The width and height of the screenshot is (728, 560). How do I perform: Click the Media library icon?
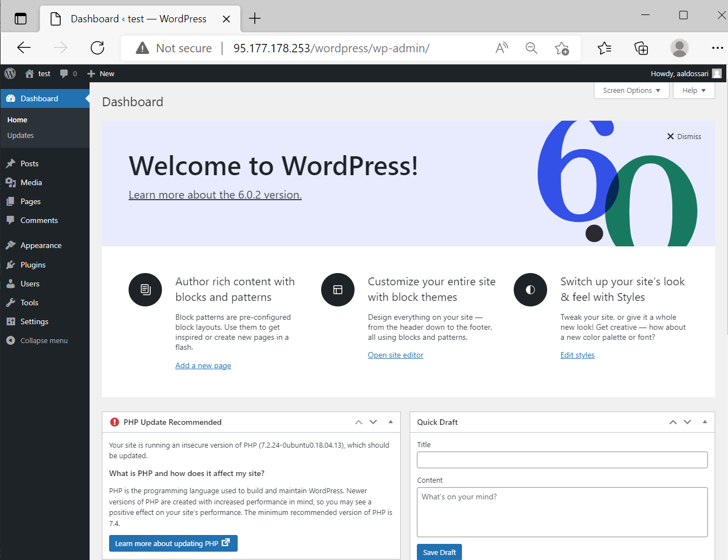coord(11,182)
